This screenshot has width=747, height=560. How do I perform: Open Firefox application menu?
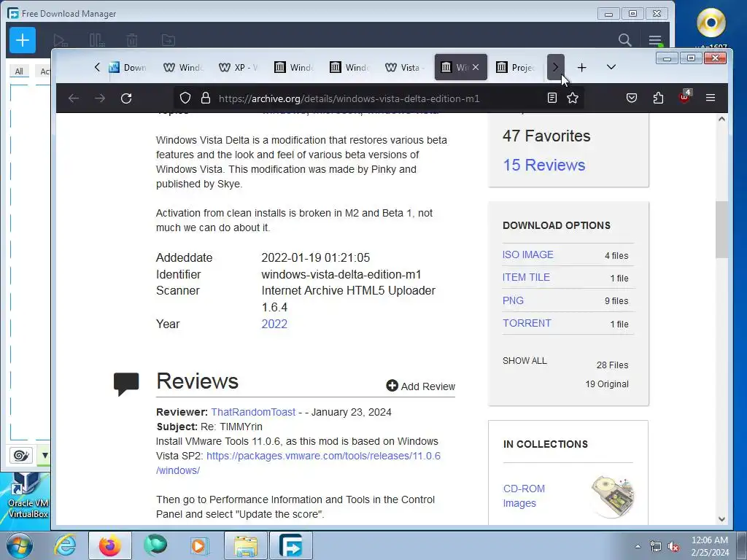tap(711, 98)
